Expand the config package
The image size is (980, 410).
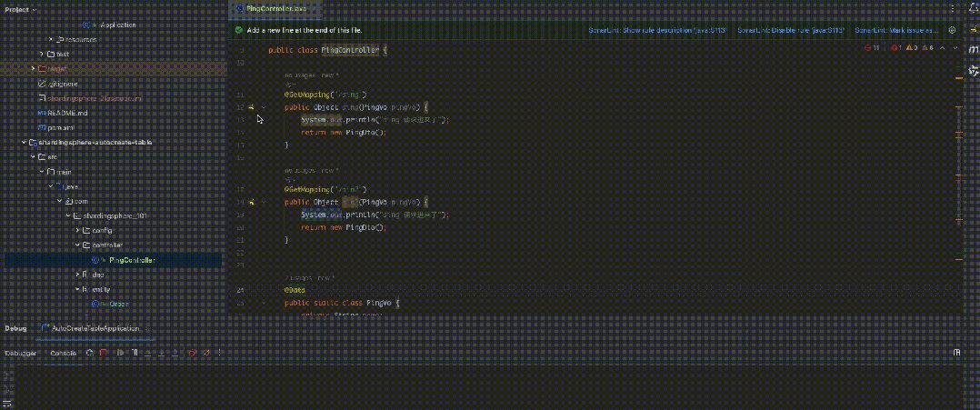77,231
